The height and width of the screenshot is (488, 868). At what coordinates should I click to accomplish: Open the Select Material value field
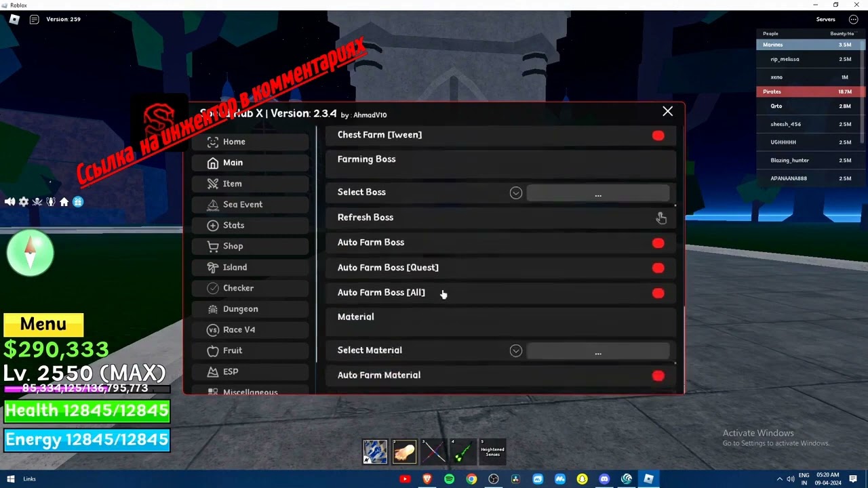pyautogui.click(x=598, y=351)
